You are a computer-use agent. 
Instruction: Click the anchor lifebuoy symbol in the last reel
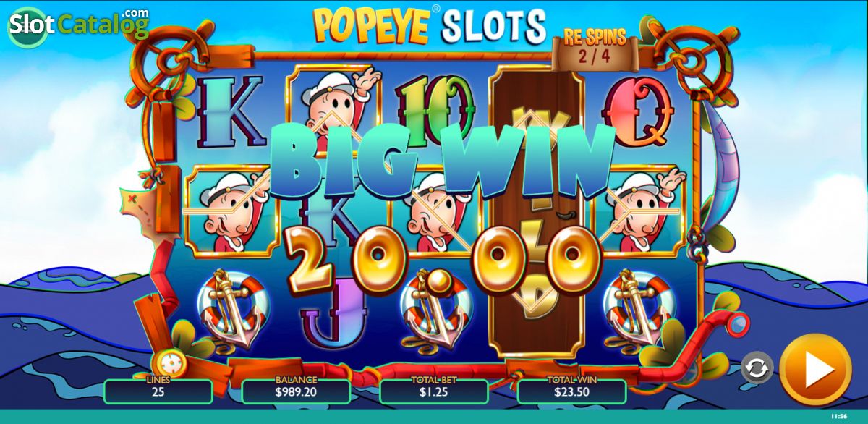637,309
